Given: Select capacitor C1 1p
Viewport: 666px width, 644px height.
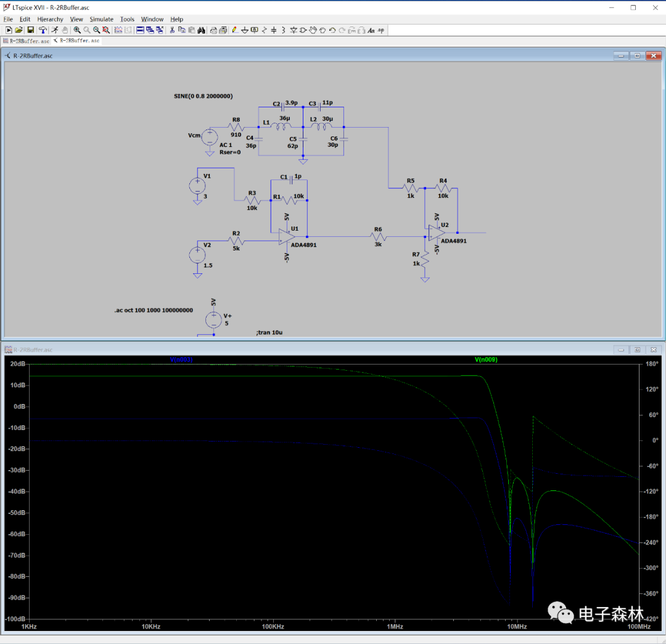Looking at the screenshot, I should click(x=291, y=180).
